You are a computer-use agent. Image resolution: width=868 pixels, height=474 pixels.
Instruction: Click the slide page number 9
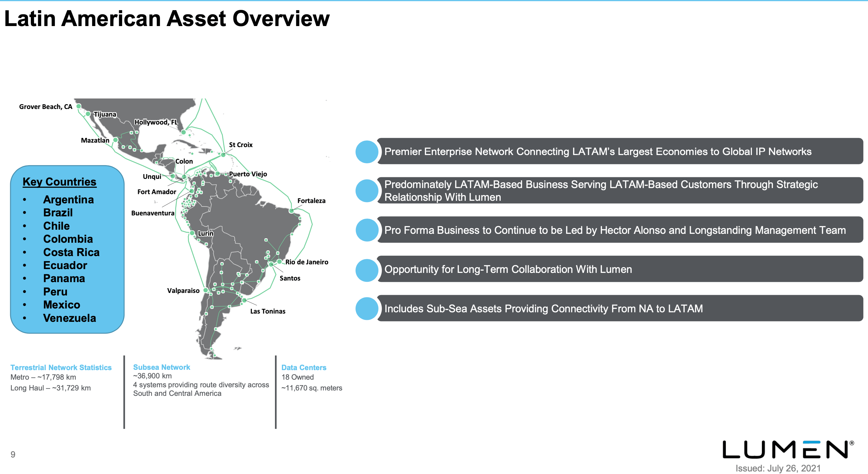pos(13,454)
